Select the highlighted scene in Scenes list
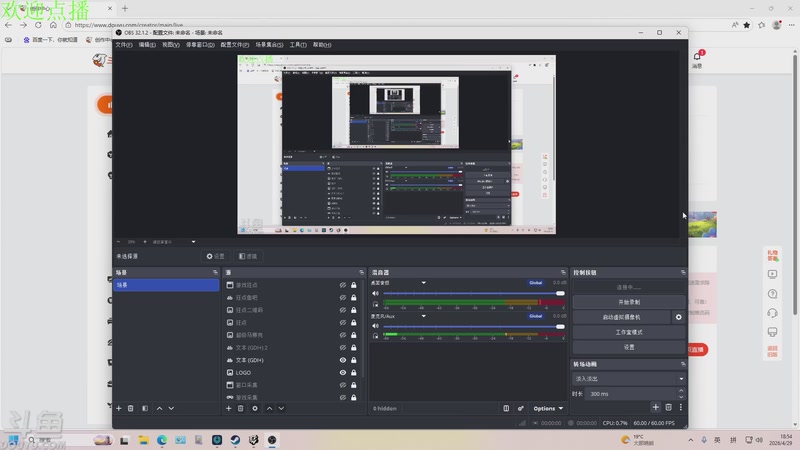 point(166,285)
